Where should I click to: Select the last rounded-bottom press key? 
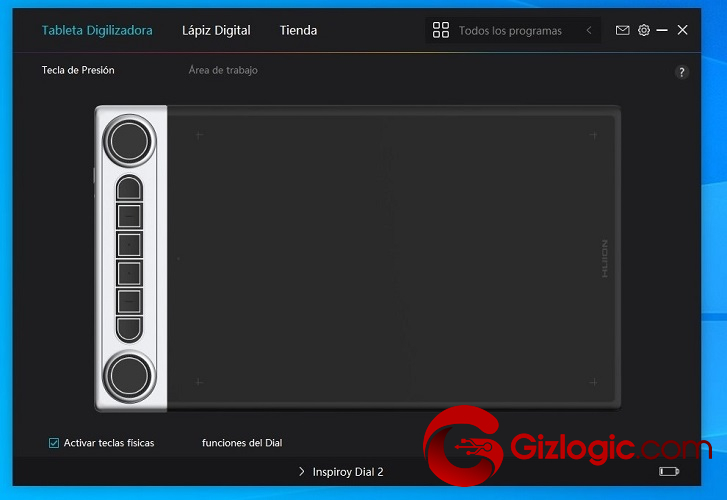point(129,330)
